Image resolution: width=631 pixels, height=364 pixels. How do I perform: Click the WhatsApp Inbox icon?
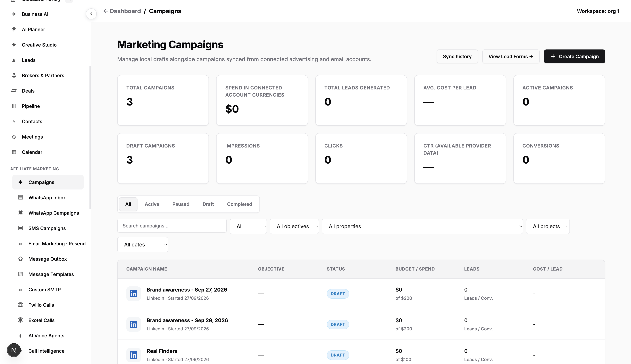pyautogui.click(x=20, y=198)
